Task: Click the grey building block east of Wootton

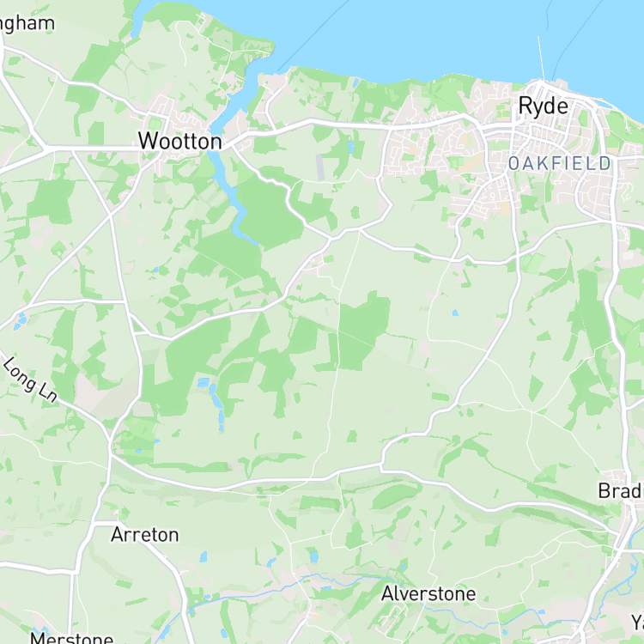Action: coord(320,167)
